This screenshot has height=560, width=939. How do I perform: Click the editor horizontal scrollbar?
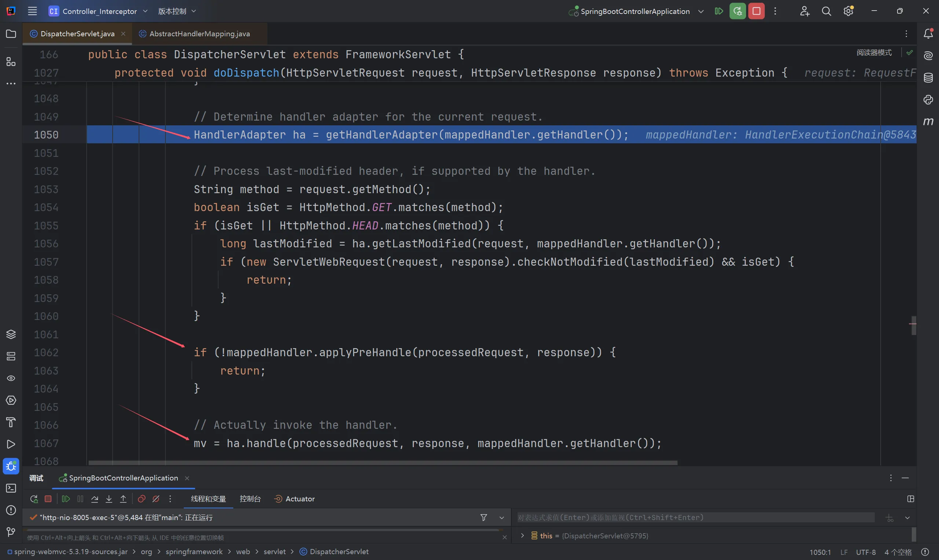pos(383,463)
